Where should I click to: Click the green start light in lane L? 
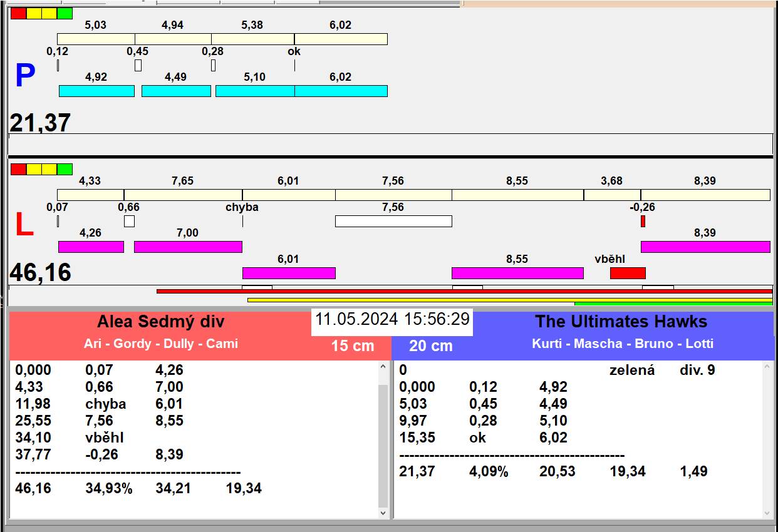coord(65,169)
